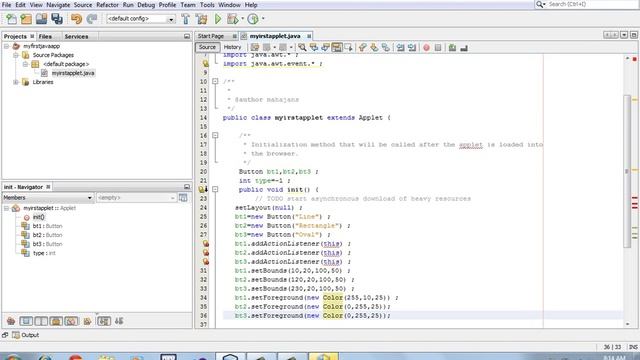
Task: Select myirstapplet.java in Projects tree
Action: coord(73,73)
